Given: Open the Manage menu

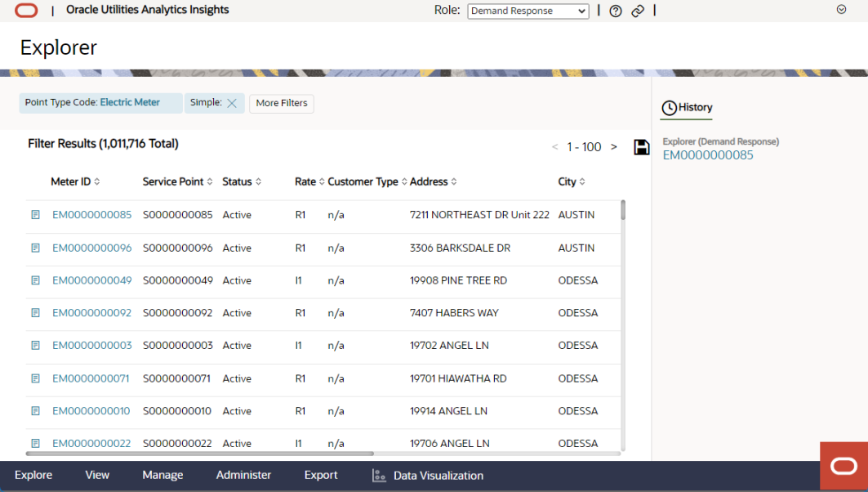Looking at the screenshot, I should (x=162, y=476).
